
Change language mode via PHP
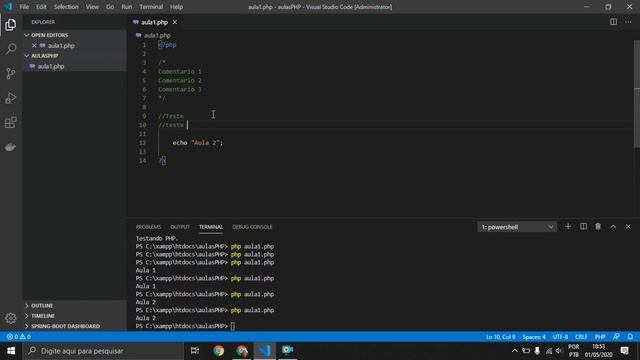[x=600, y=337]
